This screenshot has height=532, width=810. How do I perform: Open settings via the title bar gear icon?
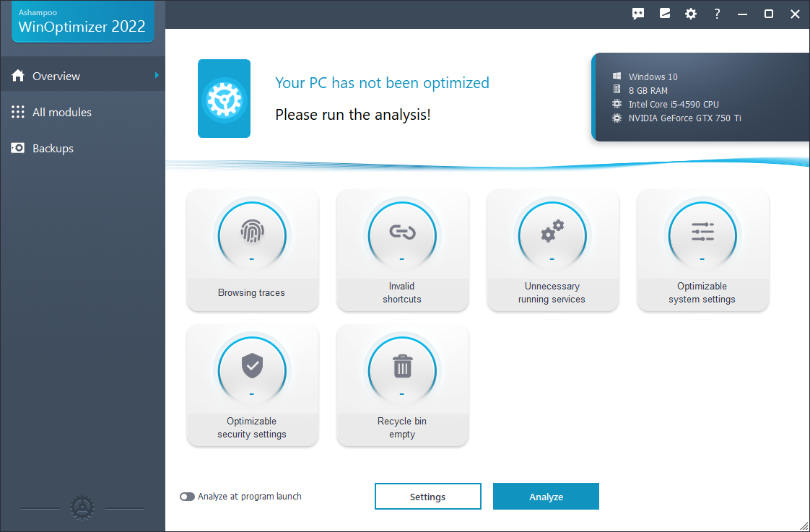691,14
